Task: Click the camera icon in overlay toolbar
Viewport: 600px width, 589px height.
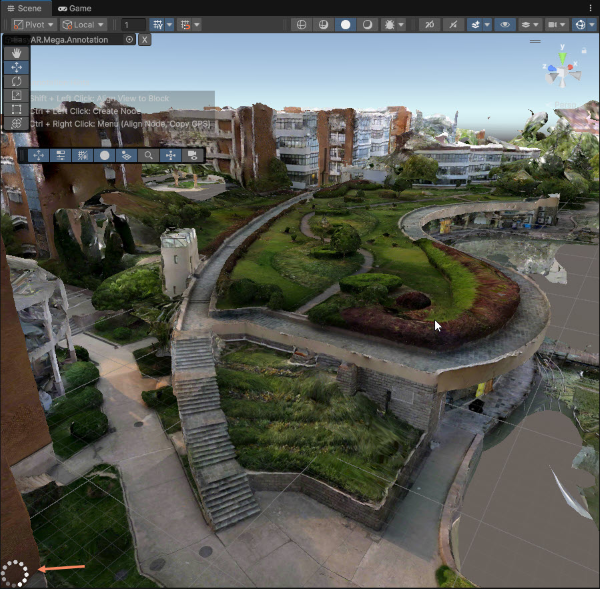Action: (x=191, y=155)
